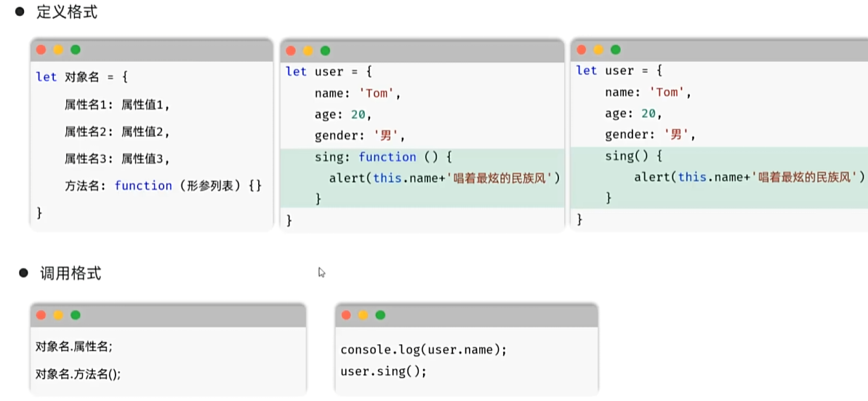This screenshot has height=401, width=868.
Task: Click "name: 'Tom'," in shorthand sing() window
Action: click(648, 92)
